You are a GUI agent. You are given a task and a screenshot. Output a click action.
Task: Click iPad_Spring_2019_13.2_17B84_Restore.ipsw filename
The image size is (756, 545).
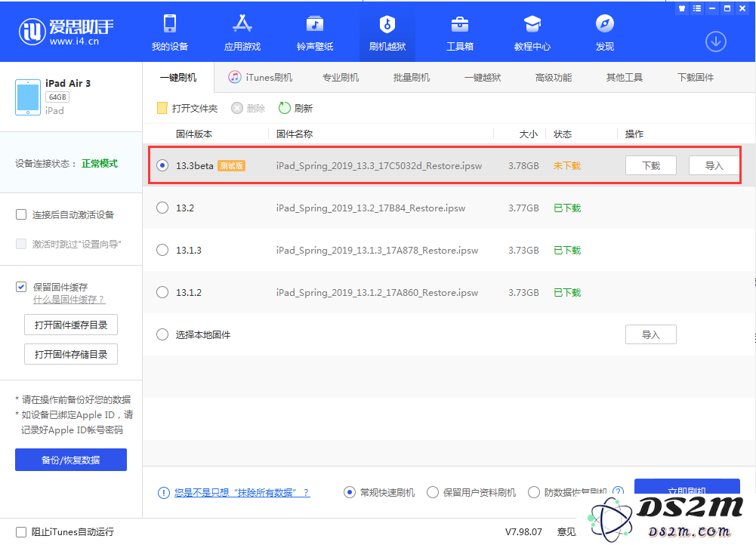(371, 208)
